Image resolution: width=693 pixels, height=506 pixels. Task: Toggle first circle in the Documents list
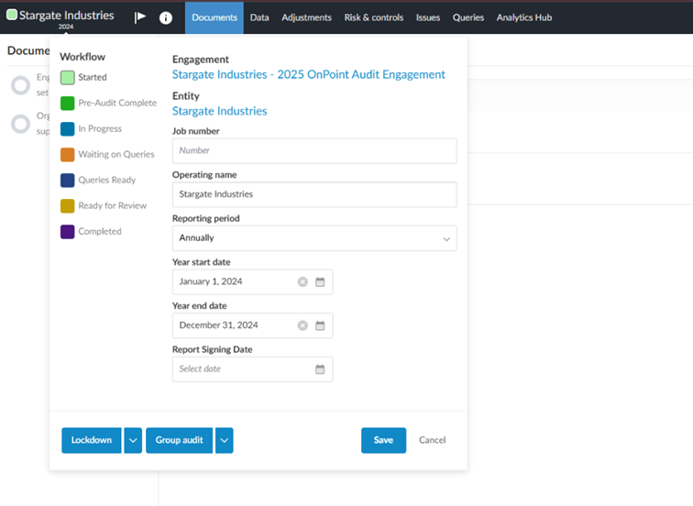(x=21, y=85)
